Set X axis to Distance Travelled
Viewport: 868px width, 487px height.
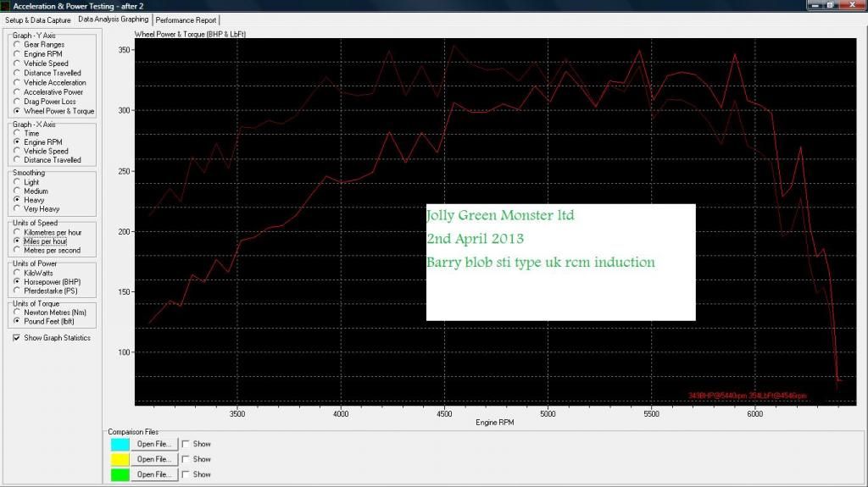18,160
